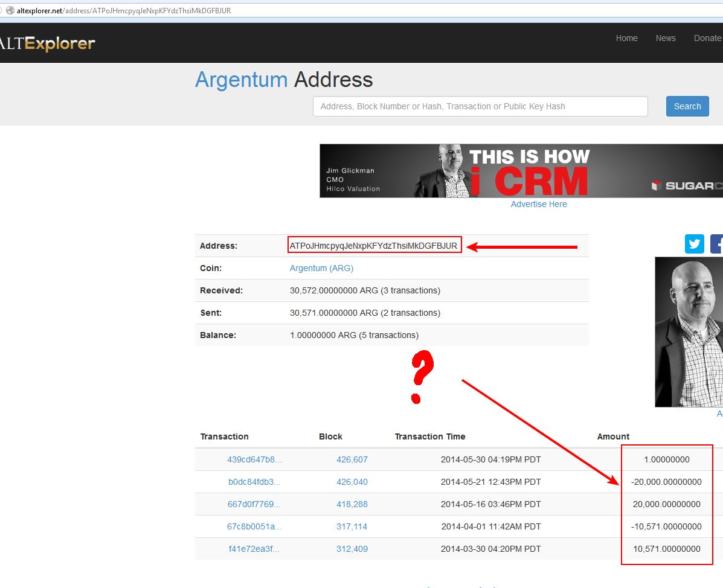Viewport: 723px width, 588px height.
Task: Click the Facebook share icon
Action: [716, 244]
